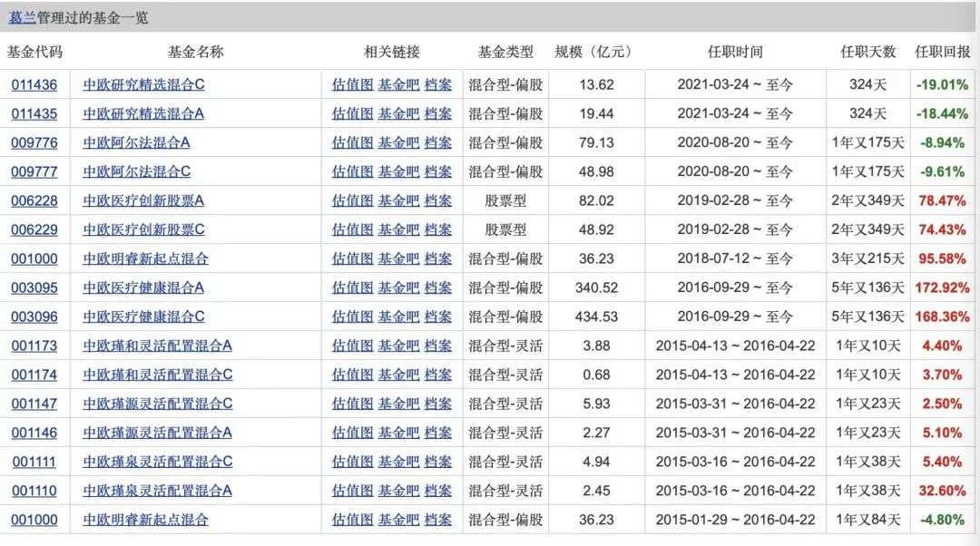Open the 中欧研究精选混合A fund name link
This screenshot has height=546, width=980.
143,113
